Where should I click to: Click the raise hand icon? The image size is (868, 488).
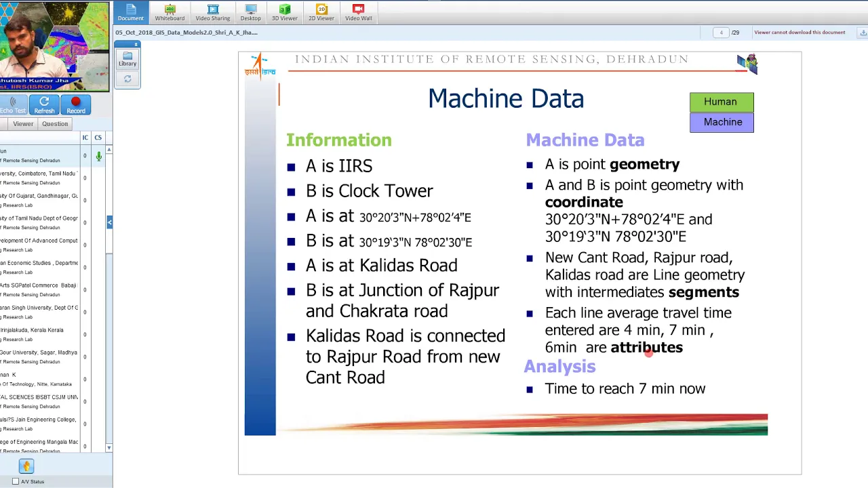click(x=26, y=466)
